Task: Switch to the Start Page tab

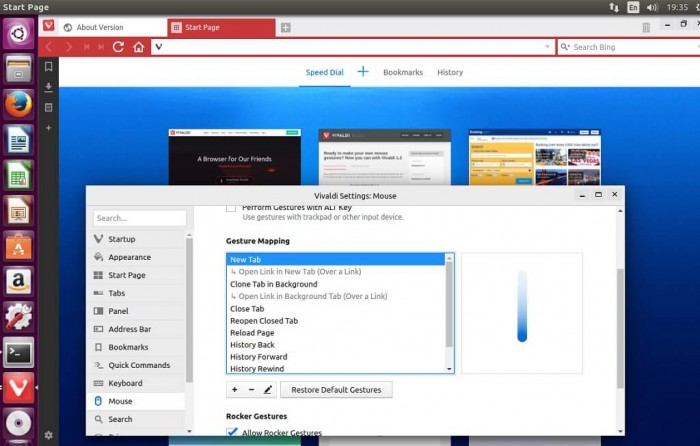Action: point(221,27)
